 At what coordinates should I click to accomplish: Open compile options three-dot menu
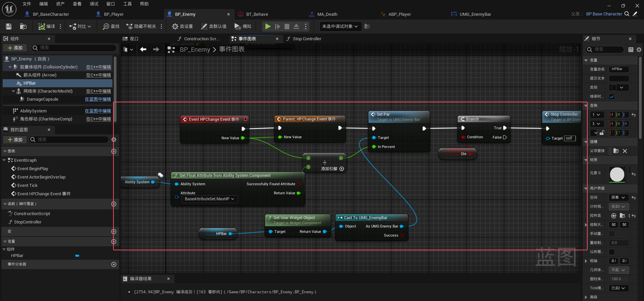60,27
